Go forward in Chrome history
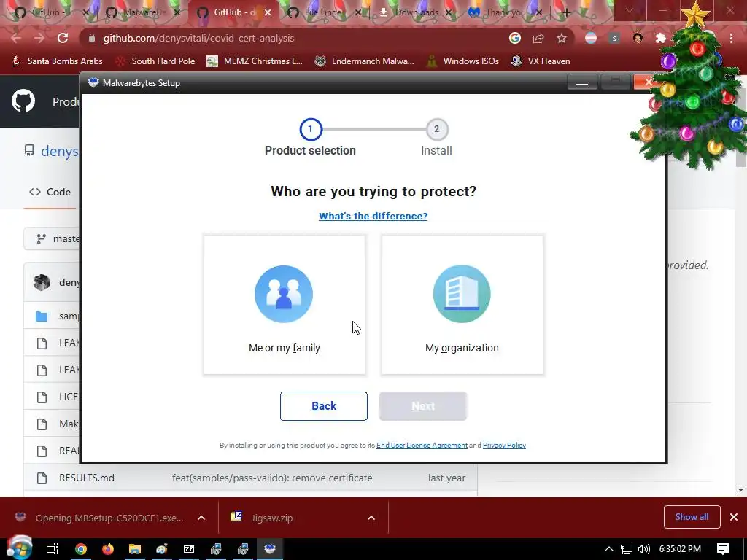 click(x=39, y=38)
